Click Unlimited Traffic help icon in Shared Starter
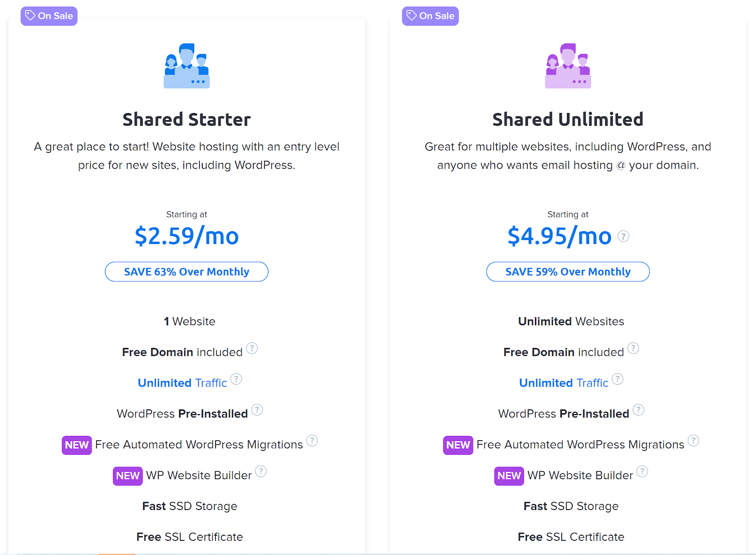 pyautogui.click(x=236, y=379)
